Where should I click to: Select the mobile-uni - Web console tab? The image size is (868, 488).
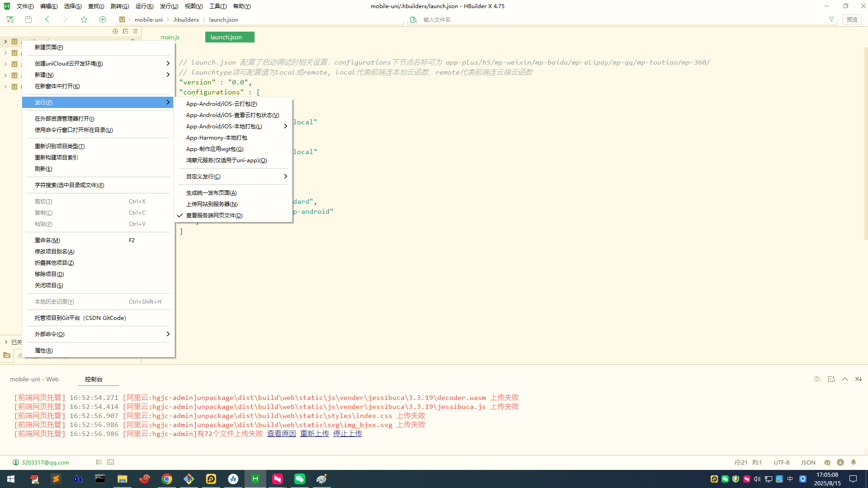point(34,379)
